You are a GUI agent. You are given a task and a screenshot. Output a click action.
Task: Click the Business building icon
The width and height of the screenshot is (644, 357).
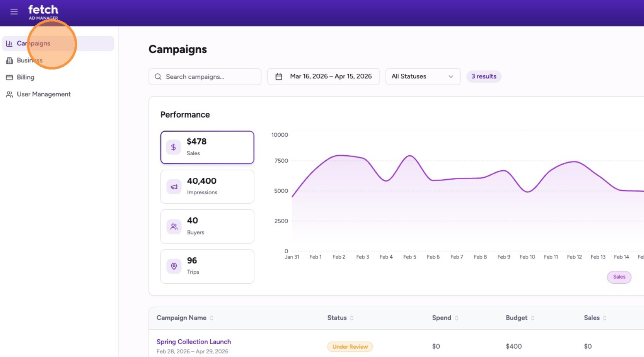(x=9, y=60)
